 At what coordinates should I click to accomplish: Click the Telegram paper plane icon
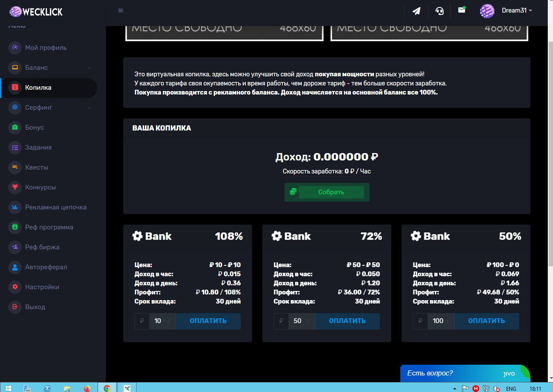click(x=416, y=11)
